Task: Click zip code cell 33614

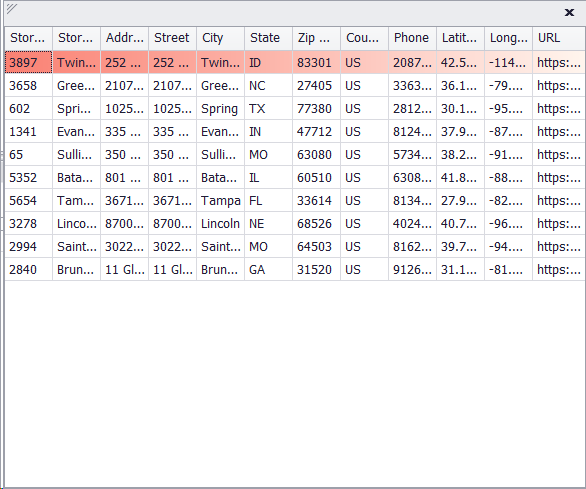Action: tap(316, 201)
